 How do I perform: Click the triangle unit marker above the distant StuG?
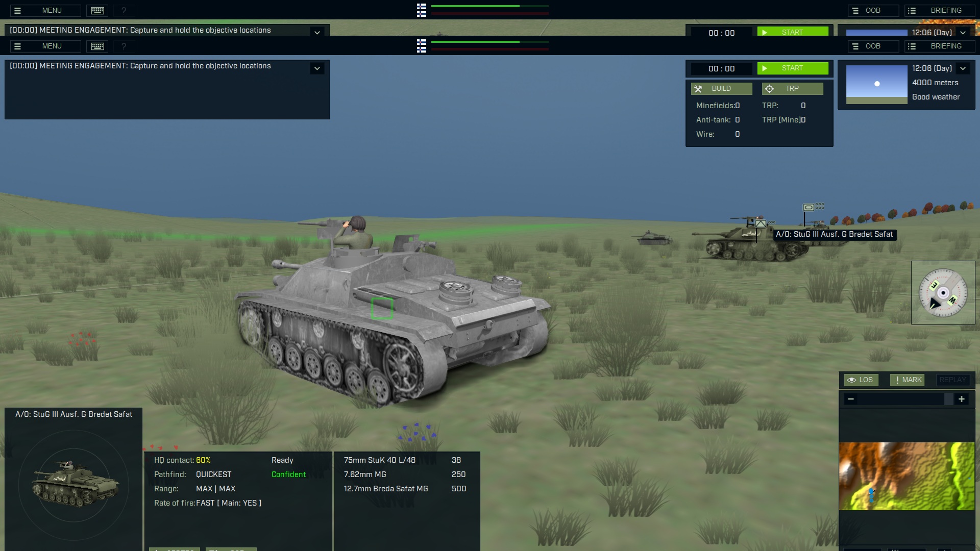pyautogui.click(x=761, y=223)
